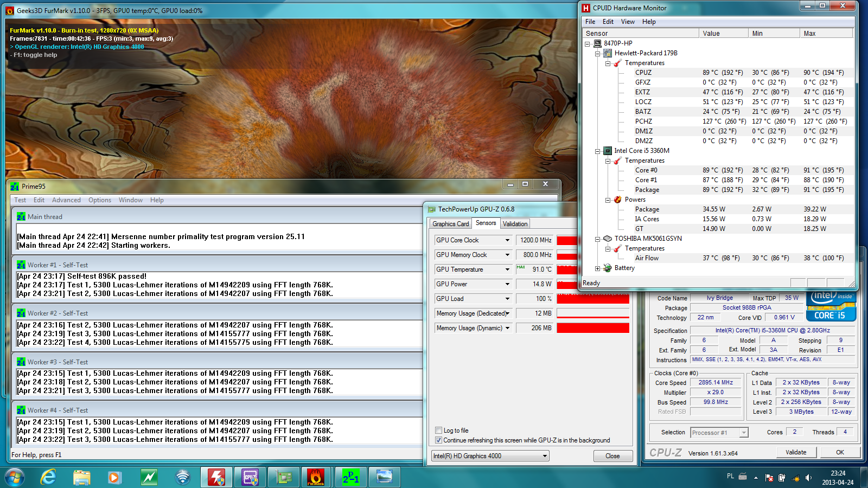Open the GPU Memory Clock sensor dropdown
The height and width of the screenshot is (488, 868).
pyautogui.click(x=508, y=255)
